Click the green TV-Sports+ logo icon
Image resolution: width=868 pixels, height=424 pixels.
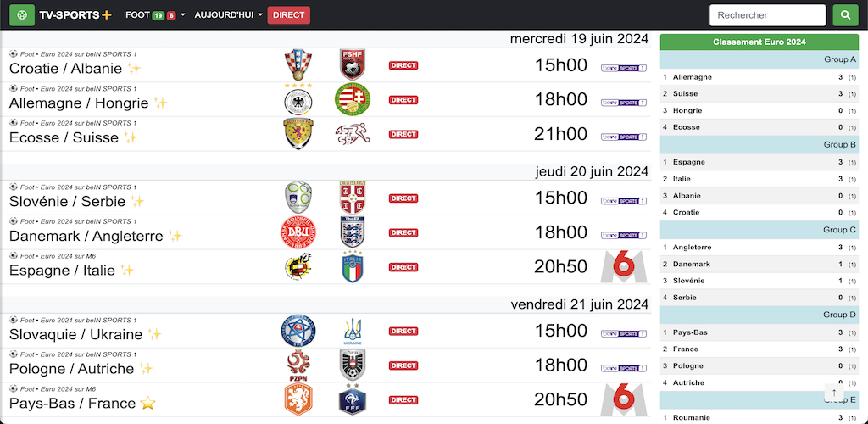point(22,15)
